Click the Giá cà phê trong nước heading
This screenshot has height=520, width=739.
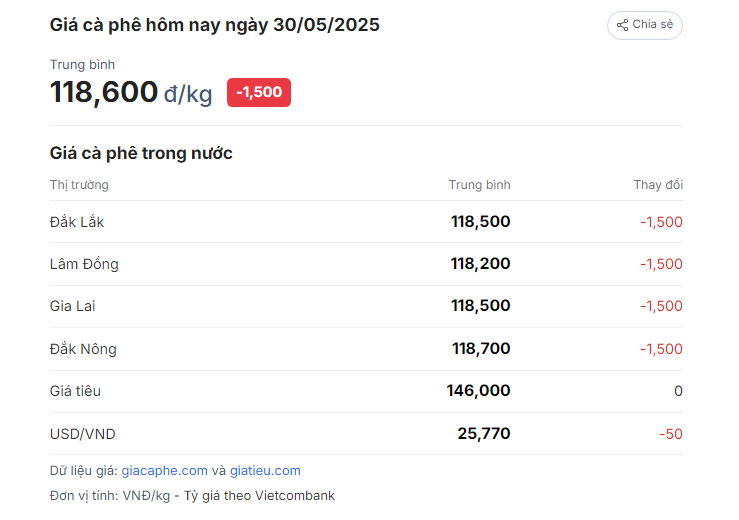[141, 153]
